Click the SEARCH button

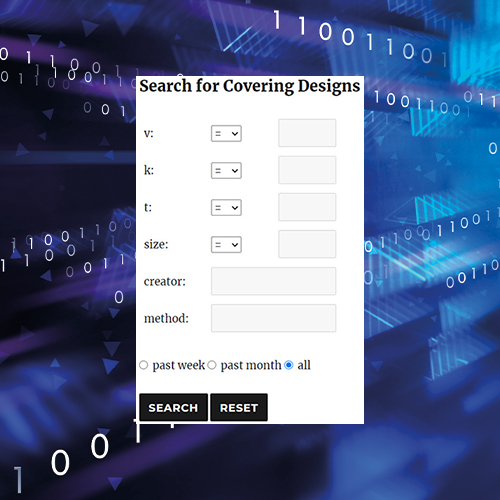point(173,407)
